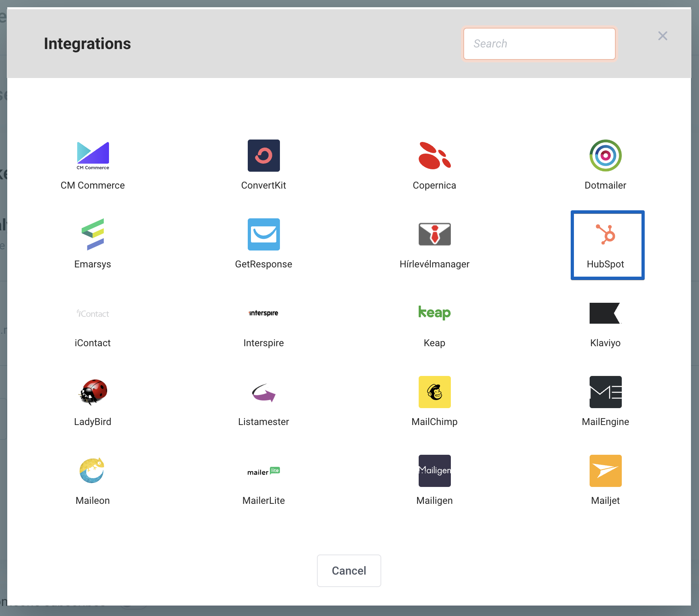Select the MailEngine ME icon
The image size is (699, 616).
click(x=606, y=392)
